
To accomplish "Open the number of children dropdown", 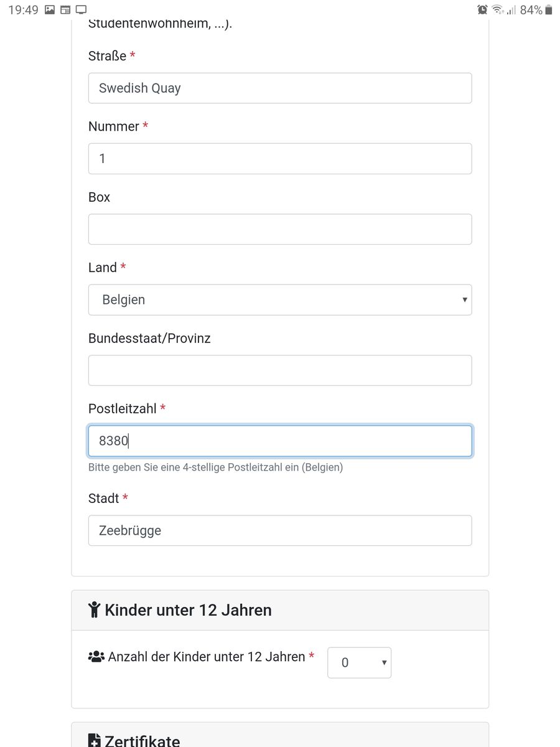I will tap(359, 663).
